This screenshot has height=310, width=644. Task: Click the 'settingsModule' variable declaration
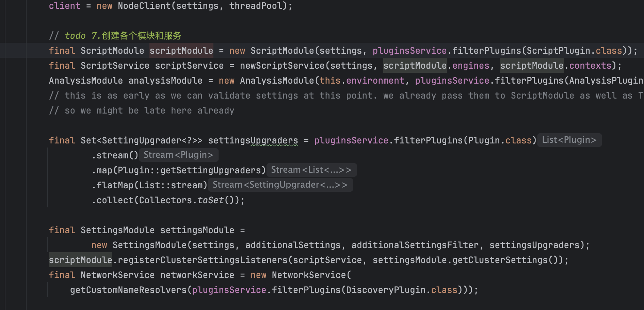(197, 230)
